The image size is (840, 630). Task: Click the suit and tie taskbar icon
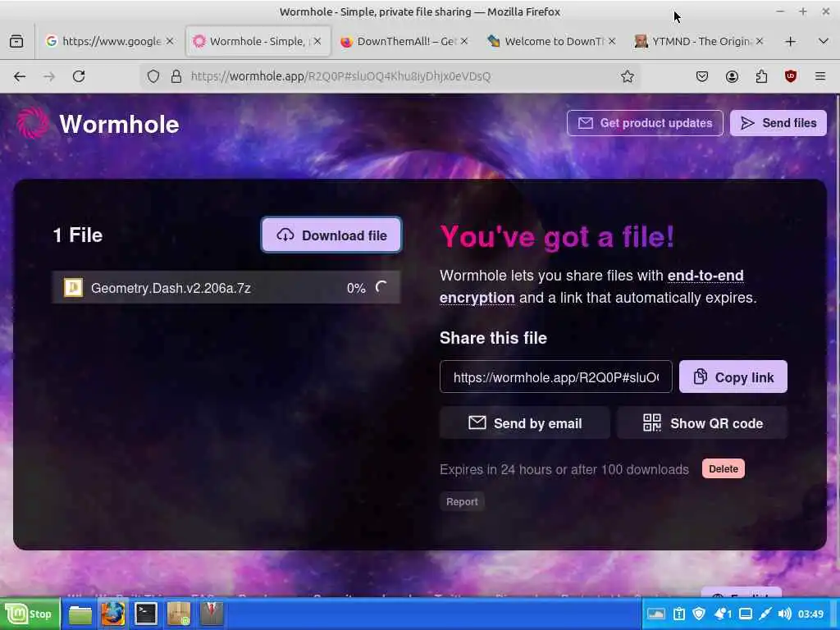click(x=211, y=614)
